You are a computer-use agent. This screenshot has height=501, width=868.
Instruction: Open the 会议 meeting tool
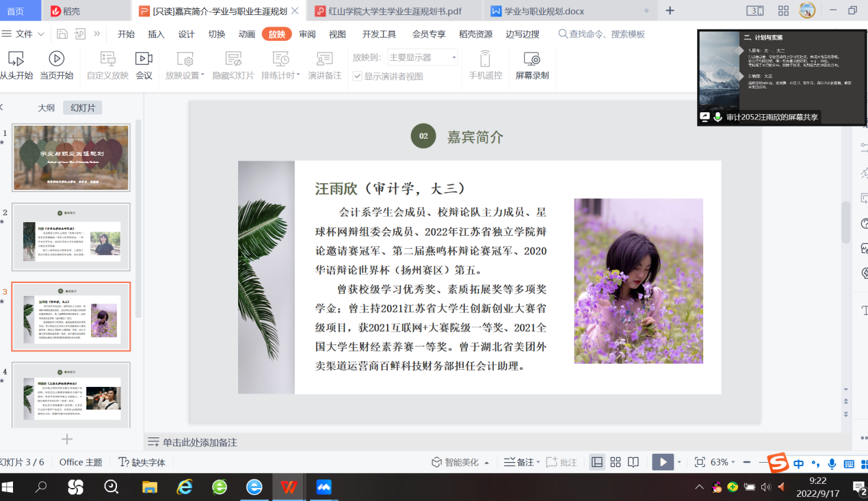(144, 65)
